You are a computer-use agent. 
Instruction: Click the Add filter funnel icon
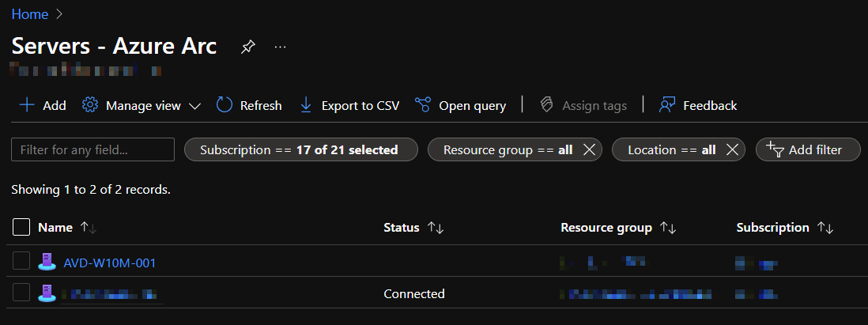tap(775, 149)
